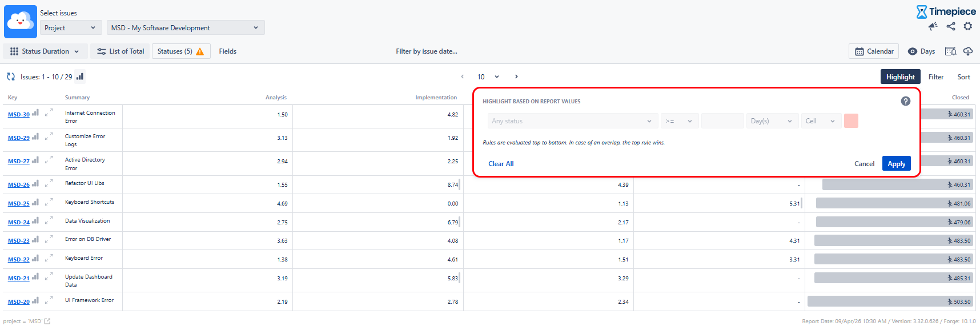The width and height of the screenshot is (980, 330).
Task: Switch to the Filter tab
Action: coord(935,77)
